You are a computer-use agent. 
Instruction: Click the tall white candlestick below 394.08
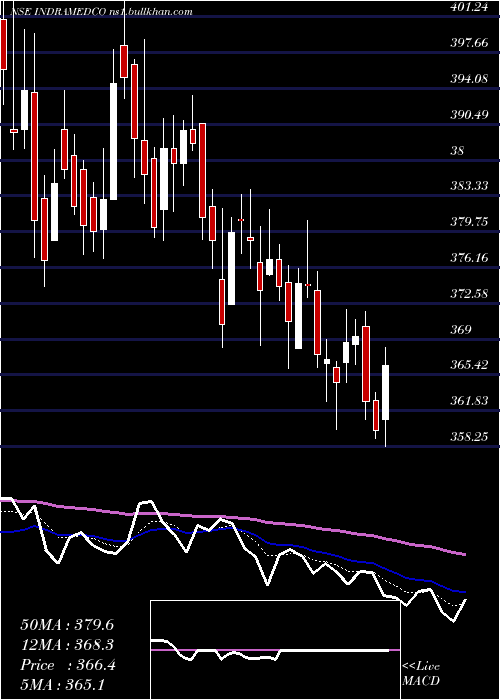coord(114,141)
